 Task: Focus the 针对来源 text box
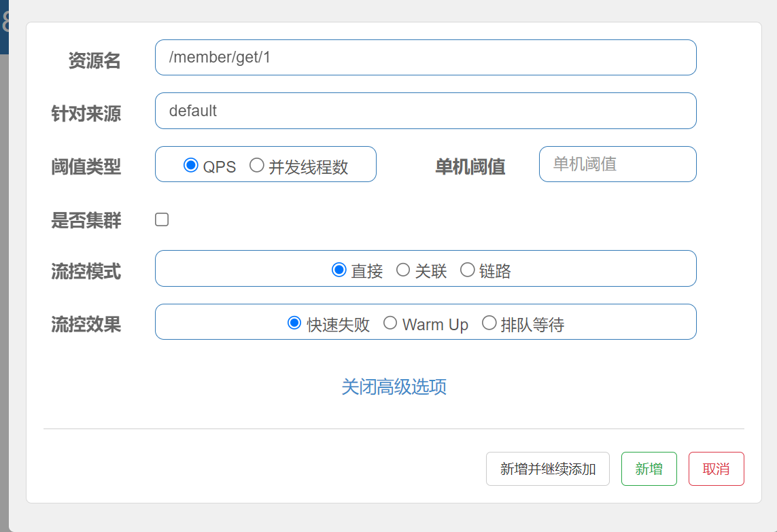tap(425, 111)
